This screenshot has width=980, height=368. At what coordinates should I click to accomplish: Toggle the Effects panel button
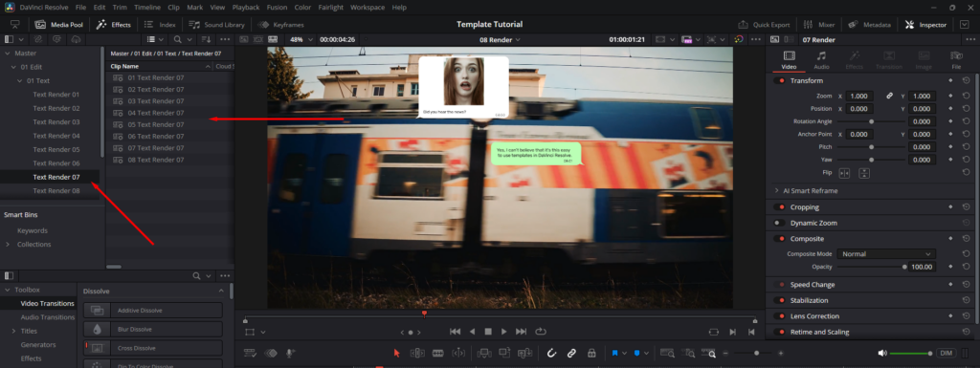[x=113, y=25]
